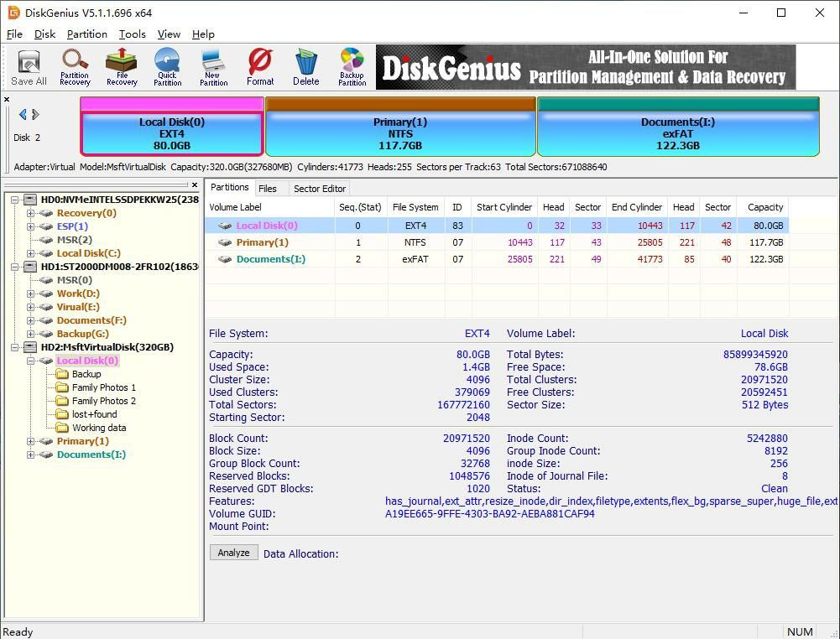
Task: Click the Format toolbar icon
Action: click(260, 67)
